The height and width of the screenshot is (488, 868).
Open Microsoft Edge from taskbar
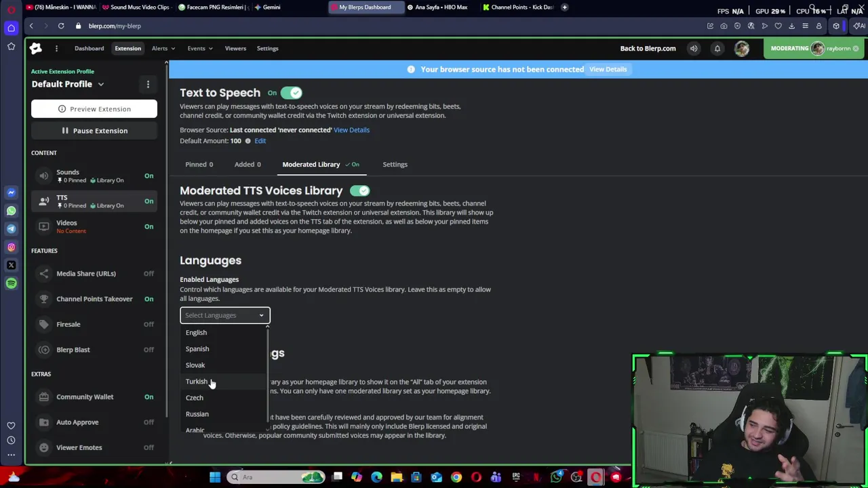pyautogui.click(x=376, y=477)
